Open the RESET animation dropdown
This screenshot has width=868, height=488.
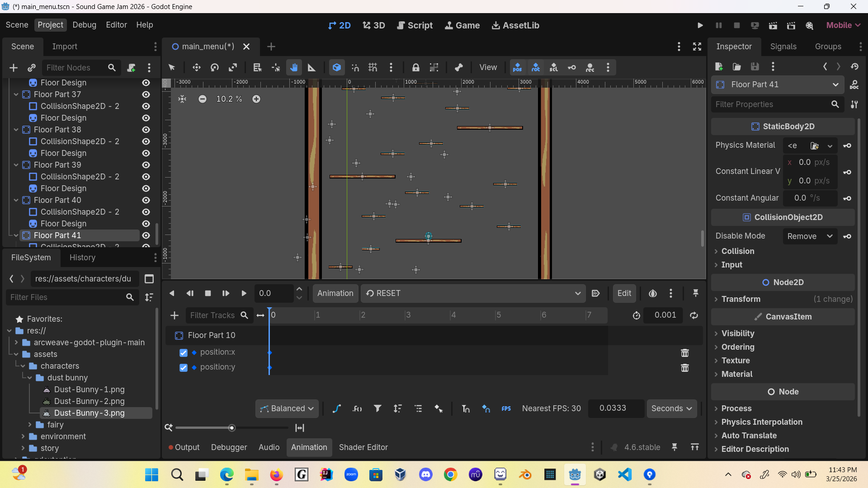click(x=473, y=293)
